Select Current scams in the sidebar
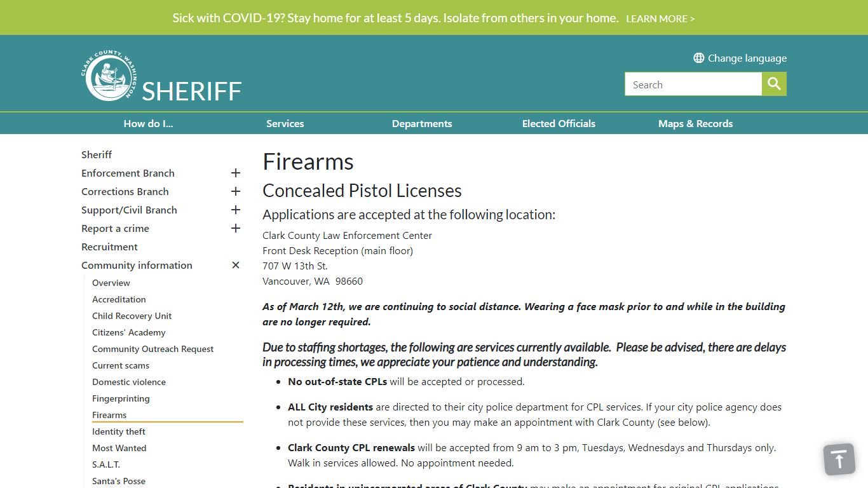The width and height of the screenshot is (868, 488). point(121,365)
